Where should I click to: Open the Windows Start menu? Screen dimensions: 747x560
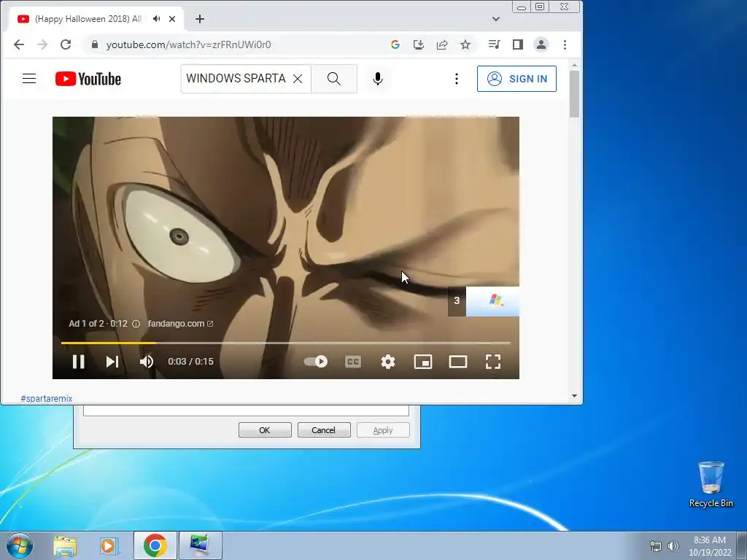(x=20, y=545)
